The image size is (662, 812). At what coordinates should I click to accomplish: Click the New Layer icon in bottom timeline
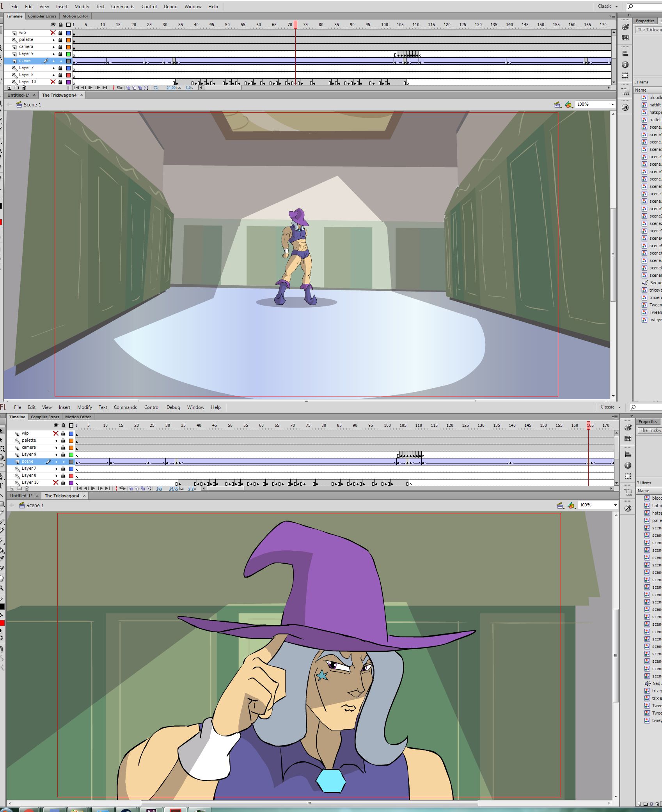pyautogui.click(x=12, y=488)
